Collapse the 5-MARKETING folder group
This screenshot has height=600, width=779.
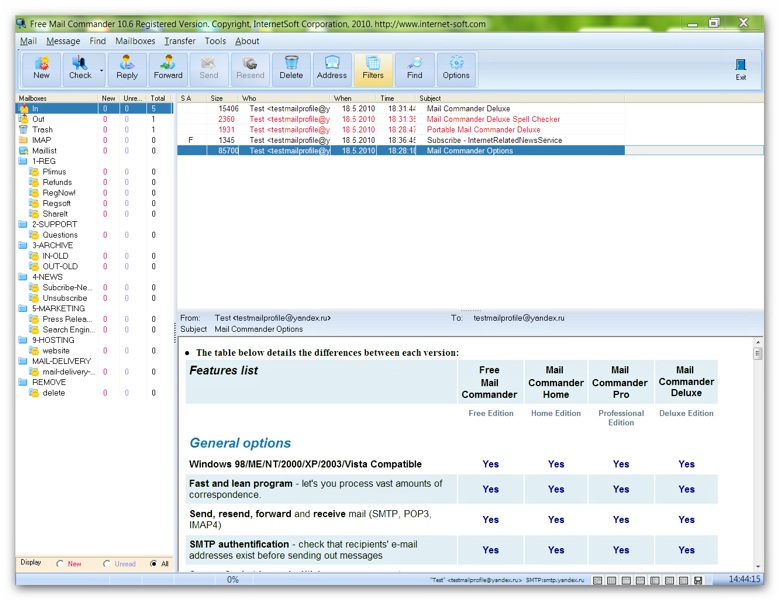[x=23, y=308]
